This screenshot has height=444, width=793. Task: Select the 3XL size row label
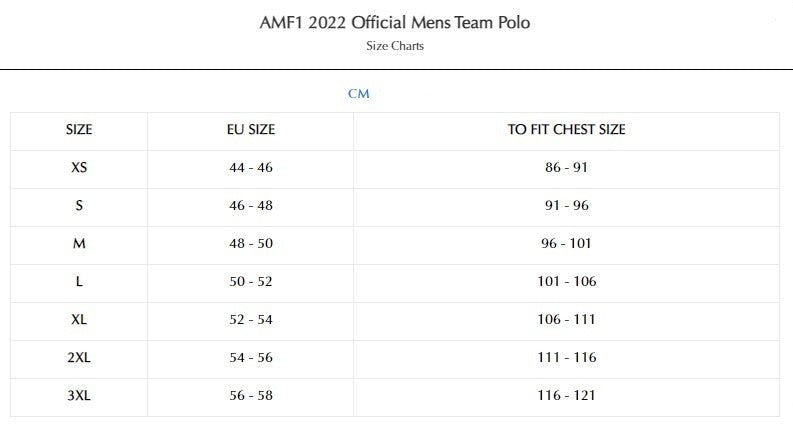tap(79, 396)
